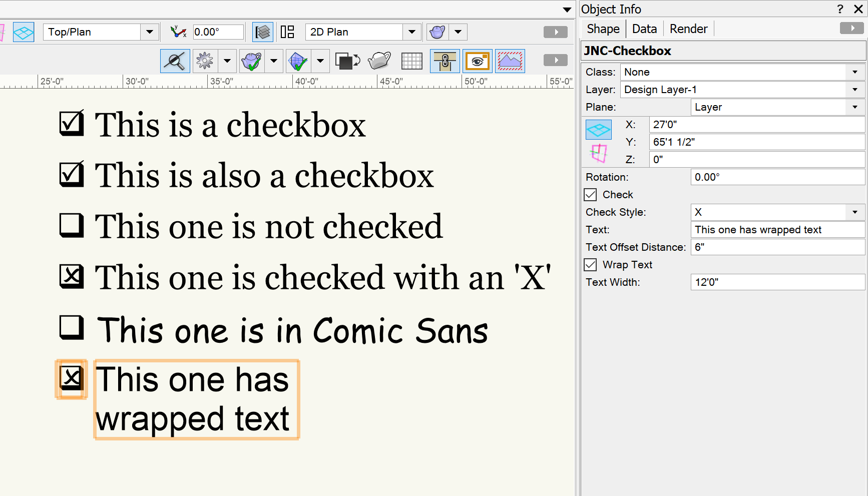Click the settings gear icon in the toolbar
This screenshot has width=868, height=496.
point(205,61)
